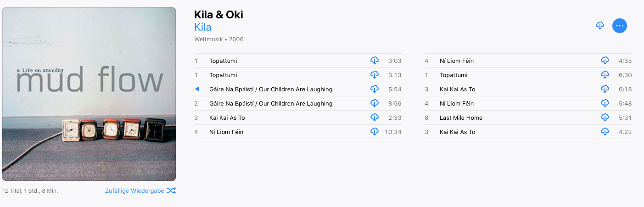Download the 10:34 Ní Liom Féin track

point(374,132)
